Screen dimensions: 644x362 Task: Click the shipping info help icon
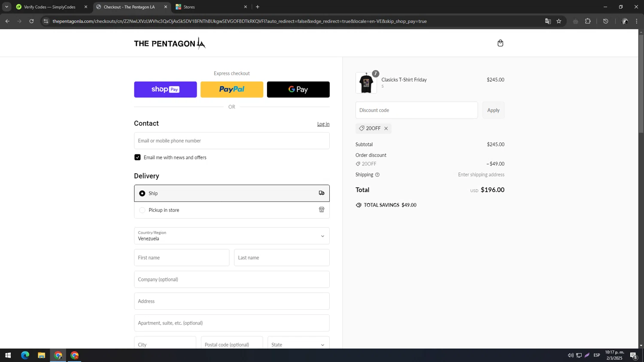377,175
